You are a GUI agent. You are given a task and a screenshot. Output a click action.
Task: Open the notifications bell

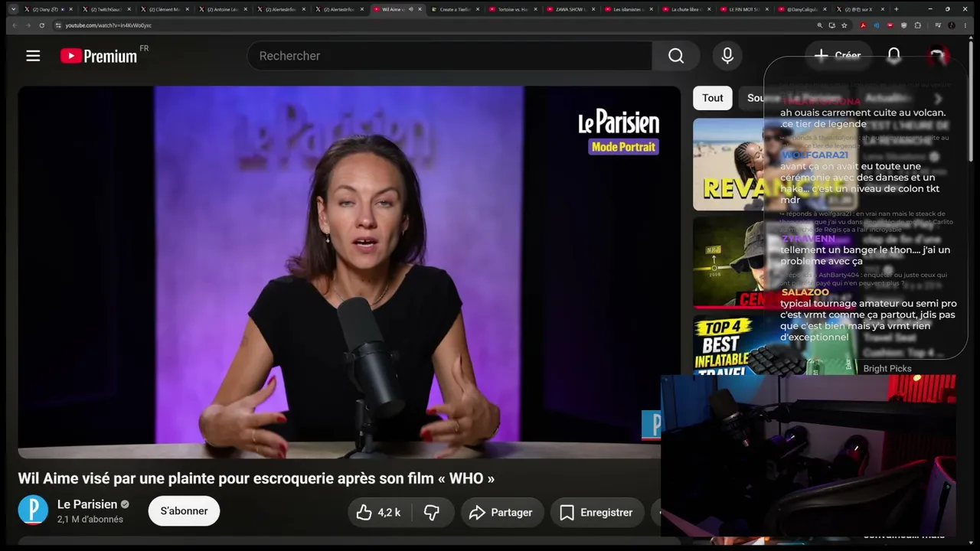click(x=893, y=56)
